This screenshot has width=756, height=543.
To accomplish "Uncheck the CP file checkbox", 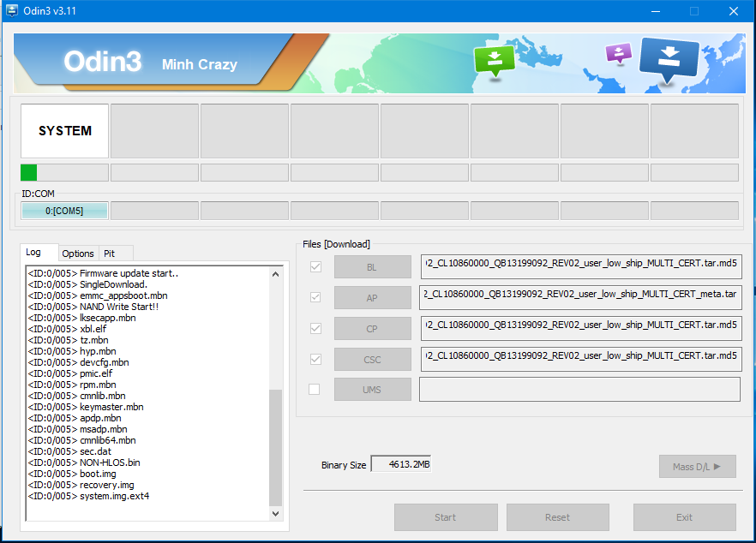I will coord(315,328).
